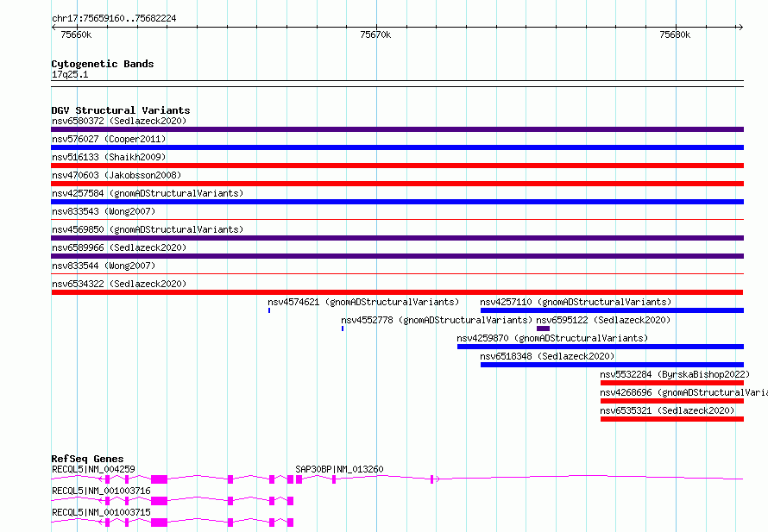The width and height of the screenshot is (768, 532).
Task: Click nsv6534322 (Sedlazeck2020) label
Action: coord(119,284)
